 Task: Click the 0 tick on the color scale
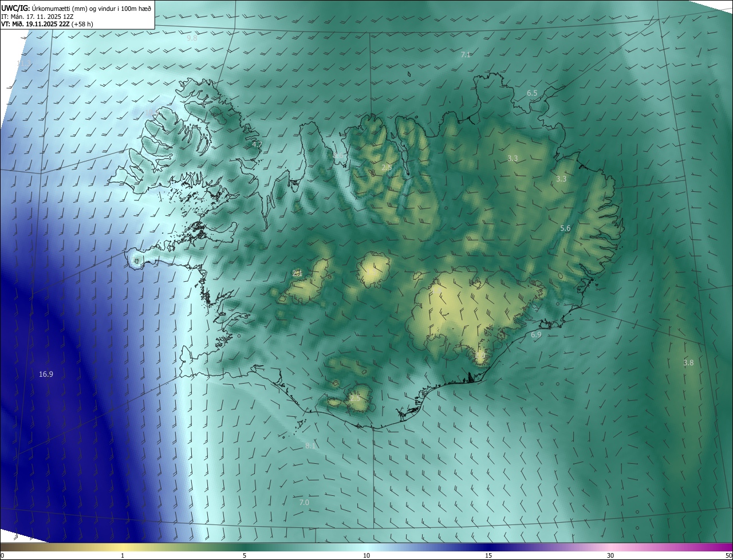(x=2, y=556)
